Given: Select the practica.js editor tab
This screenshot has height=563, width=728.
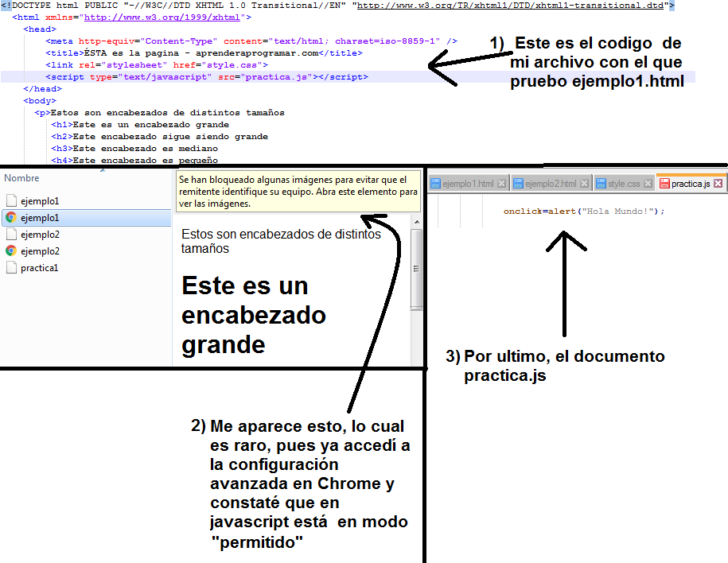Looking at the screenshot, I should point(691,184).
